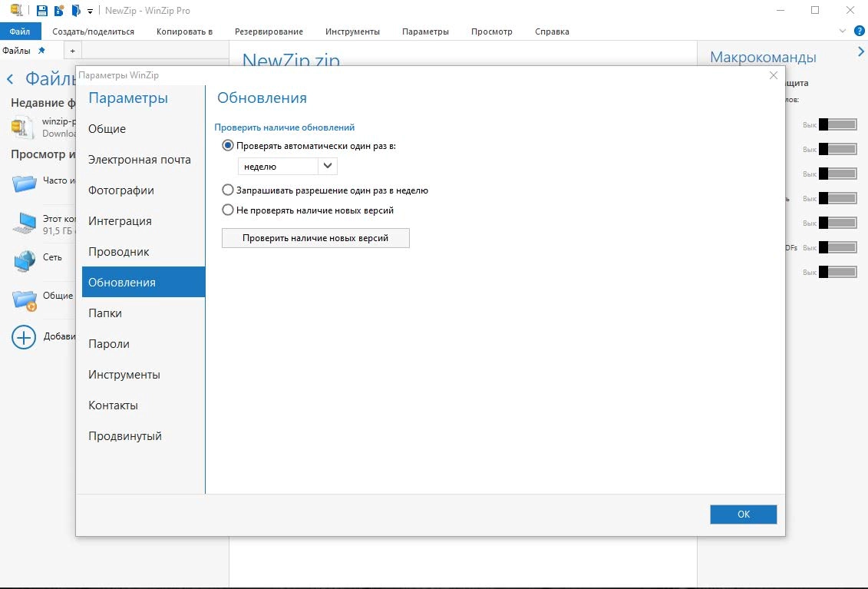Select 'Проверять автоматически один раз в' radio button
The image size is (868, 589).
click(x=227, y=146)
